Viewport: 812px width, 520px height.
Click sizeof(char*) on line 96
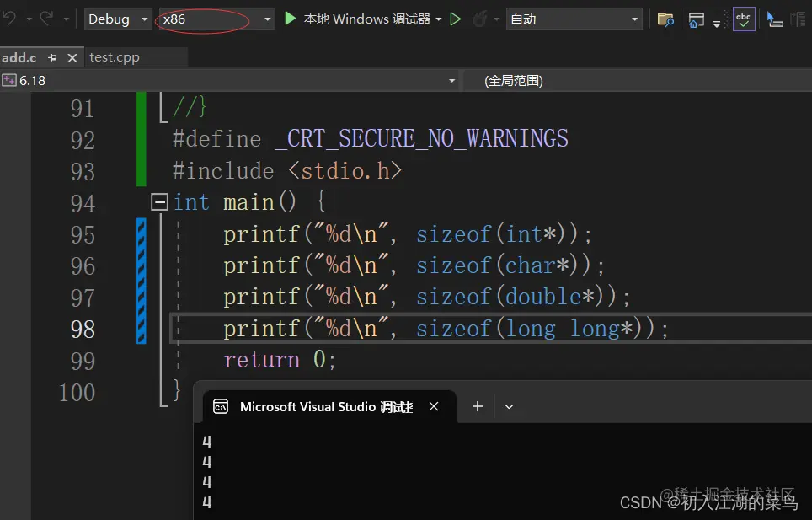tap(503, 265)
